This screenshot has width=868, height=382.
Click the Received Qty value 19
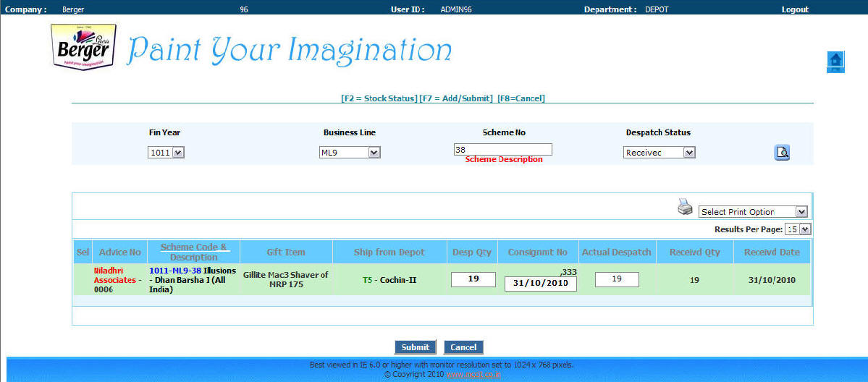tap(694, 279)
